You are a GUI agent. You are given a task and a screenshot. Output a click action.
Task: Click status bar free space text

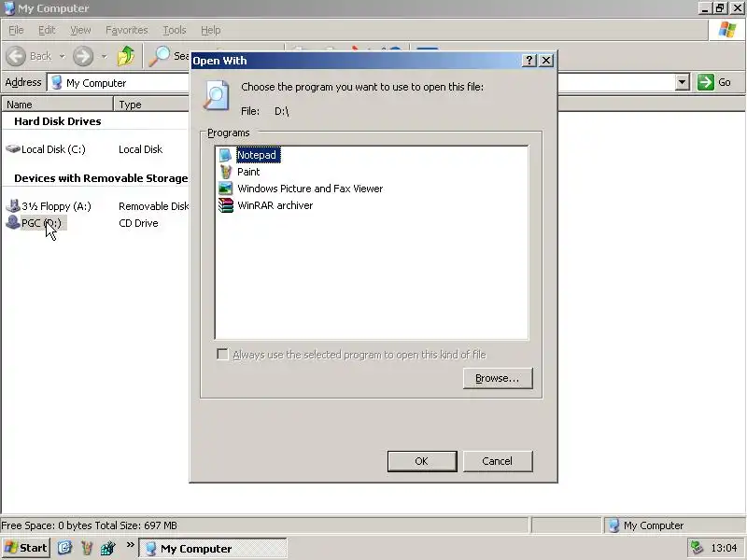pos(89,525)
